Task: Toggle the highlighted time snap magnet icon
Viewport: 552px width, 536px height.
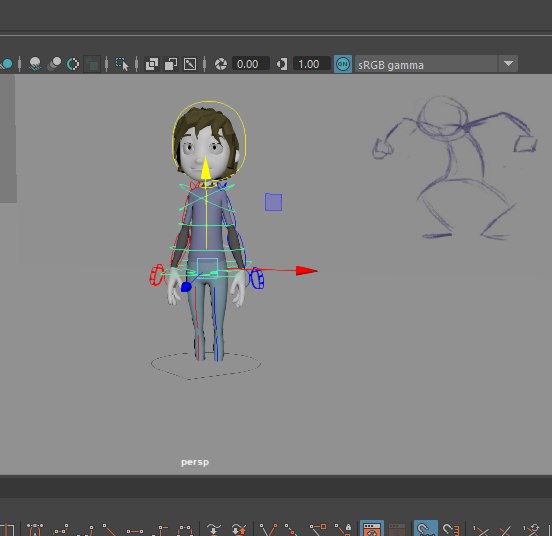Action: [x=426, y=529]
